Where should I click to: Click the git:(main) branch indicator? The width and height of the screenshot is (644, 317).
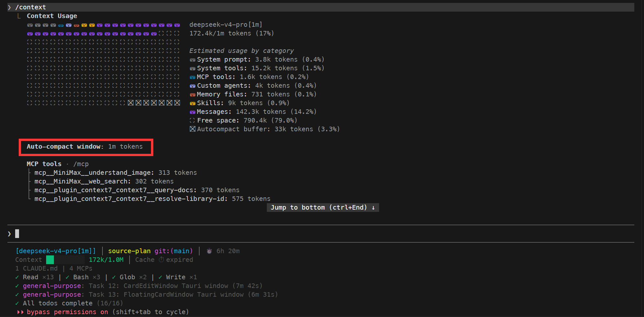174,251
